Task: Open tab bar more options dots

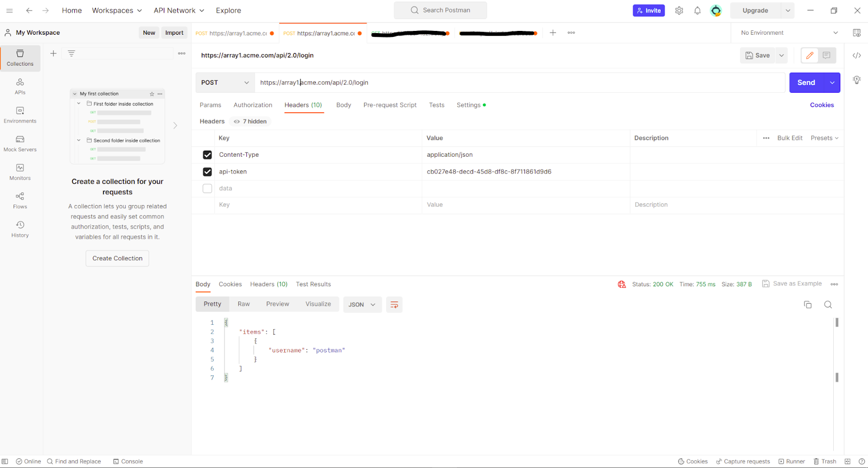Action: [571, 33]
